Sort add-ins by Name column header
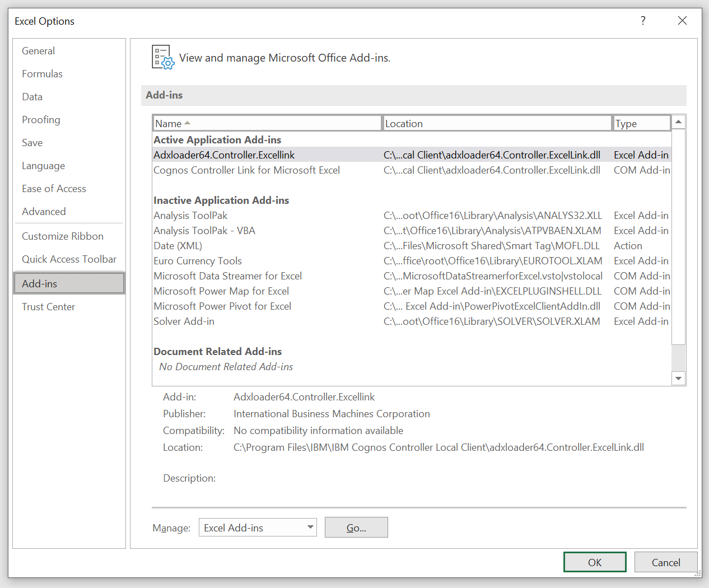Viewport: 709px width, 588px height. tap(267, 123)
